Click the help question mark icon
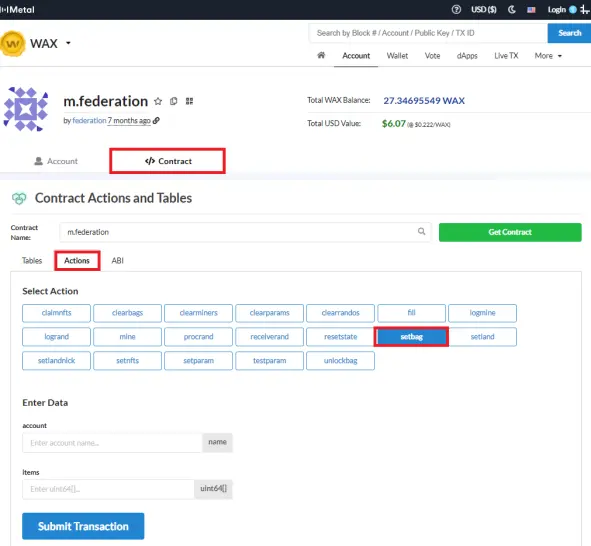 click(x=456, y=9)
